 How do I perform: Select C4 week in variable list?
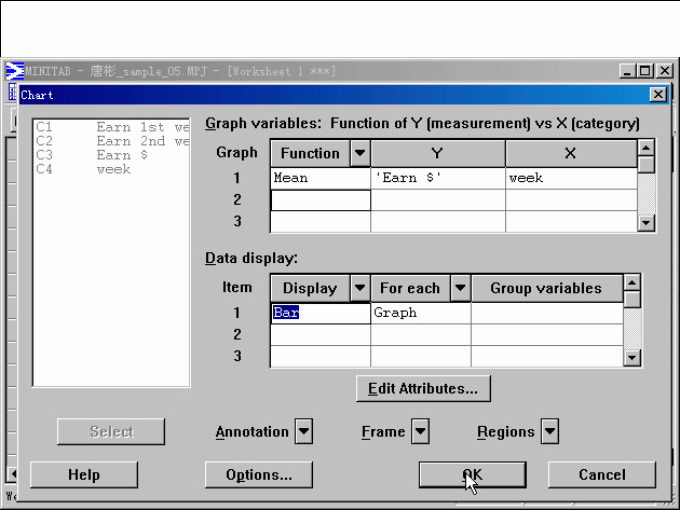[x=110, y=170]
